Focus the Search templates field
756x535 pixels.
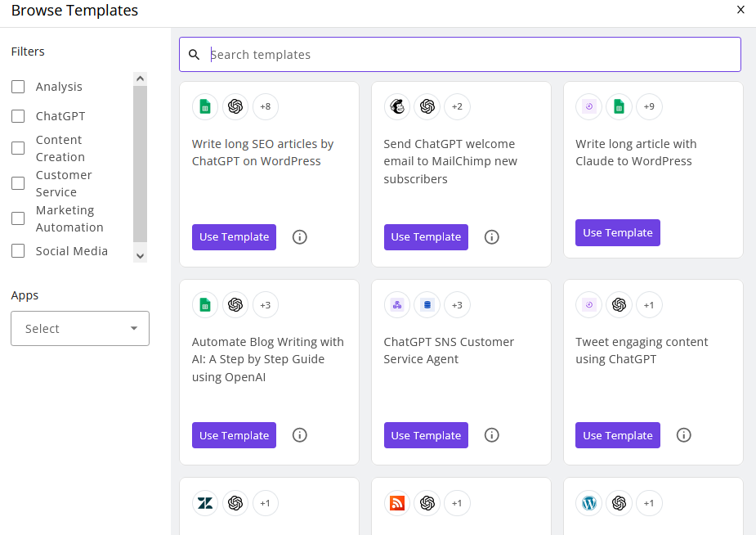click(x=460, y=55)
